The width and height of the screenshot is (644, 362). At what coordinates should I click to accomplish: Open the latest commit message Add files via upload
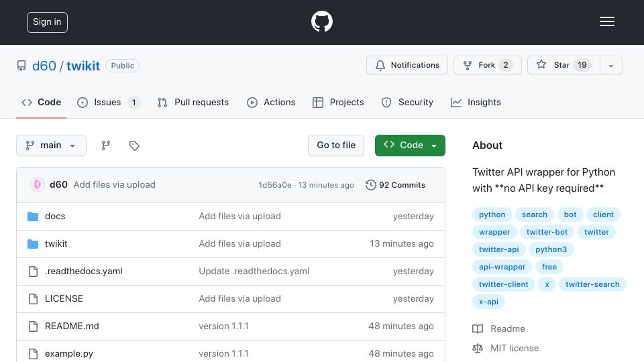(x=114, y=185)
